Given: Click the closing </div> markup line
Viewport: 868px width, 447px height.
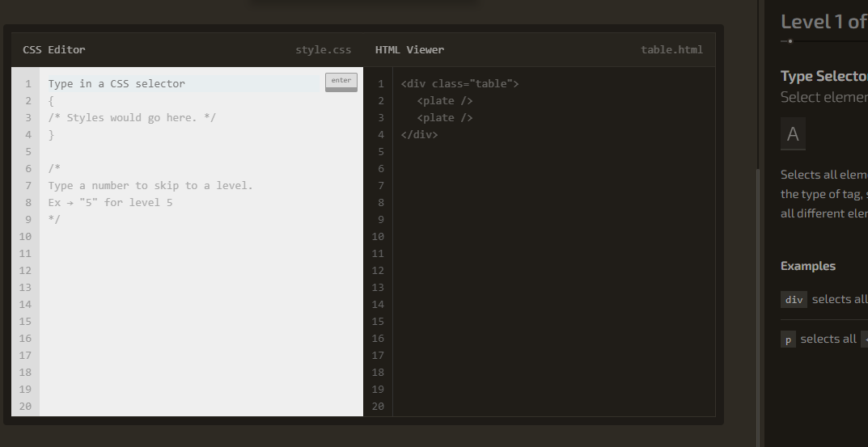Looking at the screenshot, I should pos(419,134).
